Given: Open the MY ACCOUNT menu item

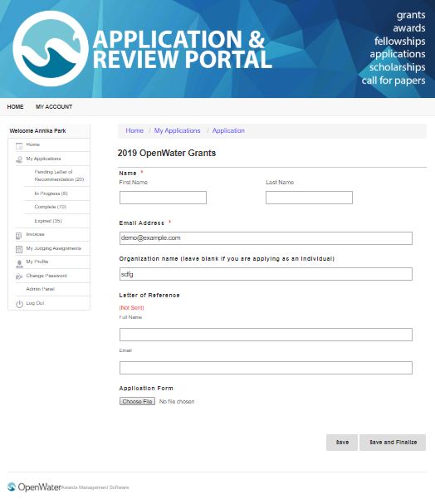Looking at the screenshot, I should (54, 107).
